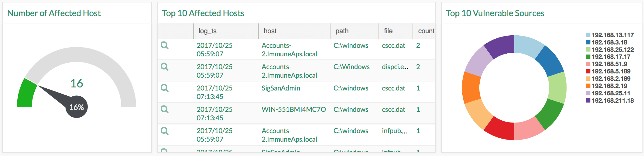
Task: Click the SigSanAdmin host link
Action: pos(281,88)
